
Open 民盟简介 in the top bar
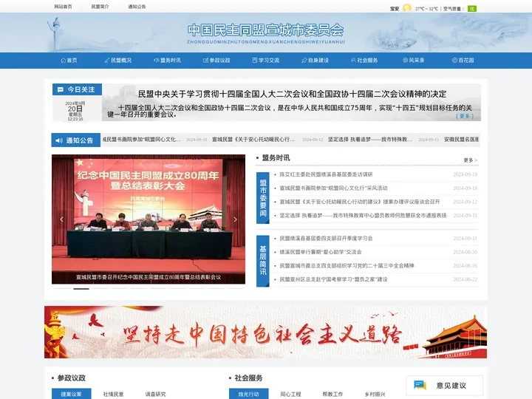100,7
